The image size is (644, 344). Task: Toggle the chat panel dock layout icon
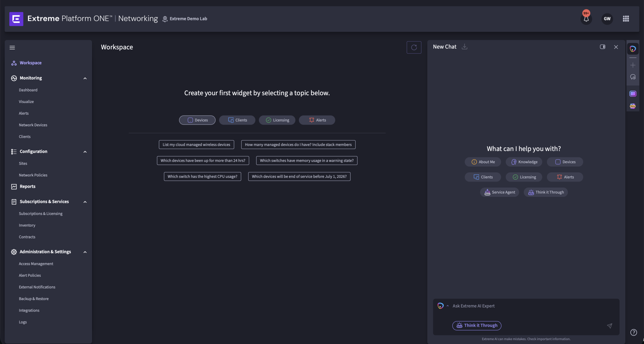(x=602, y=47)
